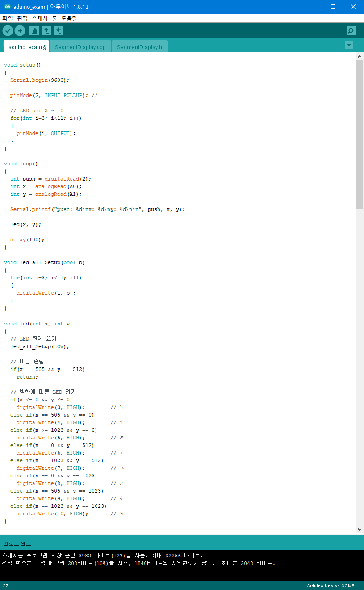364x590 pixels.
Task: Click the Serial.printf line
Action: click(x=97, y=209)
